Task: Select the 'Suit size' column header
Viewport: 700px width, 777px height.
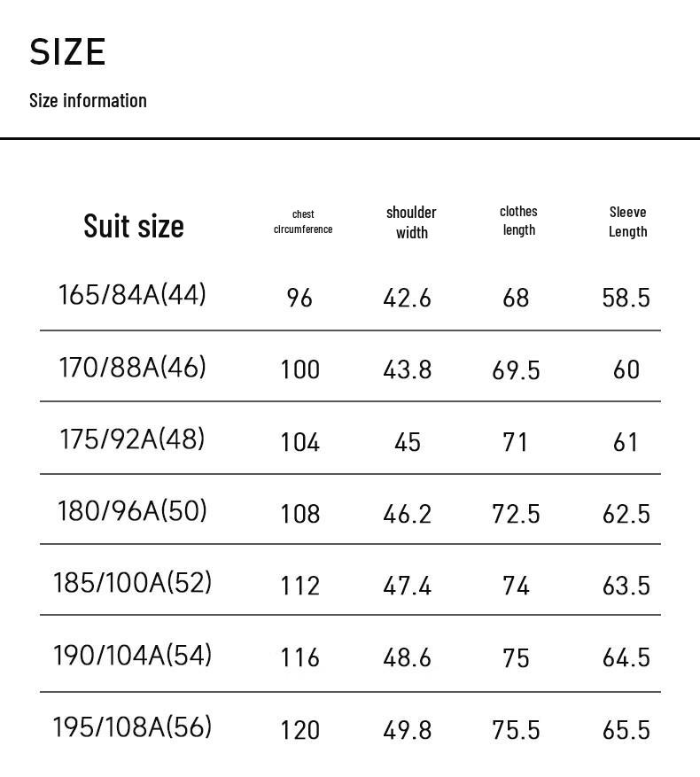Action: (x=134, y=226)
